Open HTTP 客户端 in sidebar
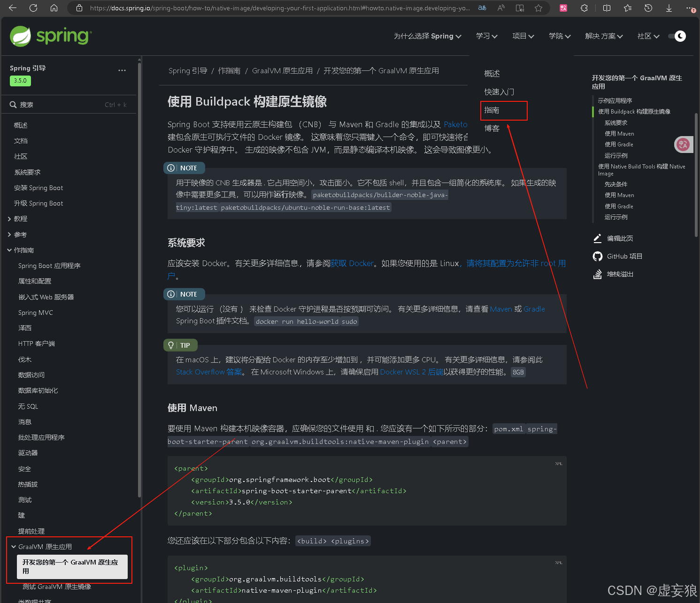 37,344
